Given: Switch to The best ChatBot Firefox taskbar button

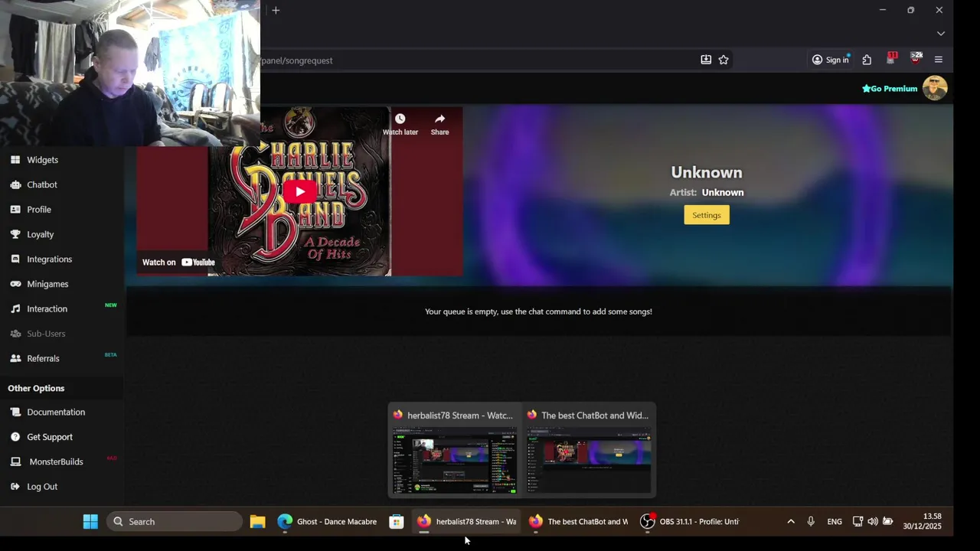Looking at the screenshot, I should pyautogui.click(x=579, y=522).
